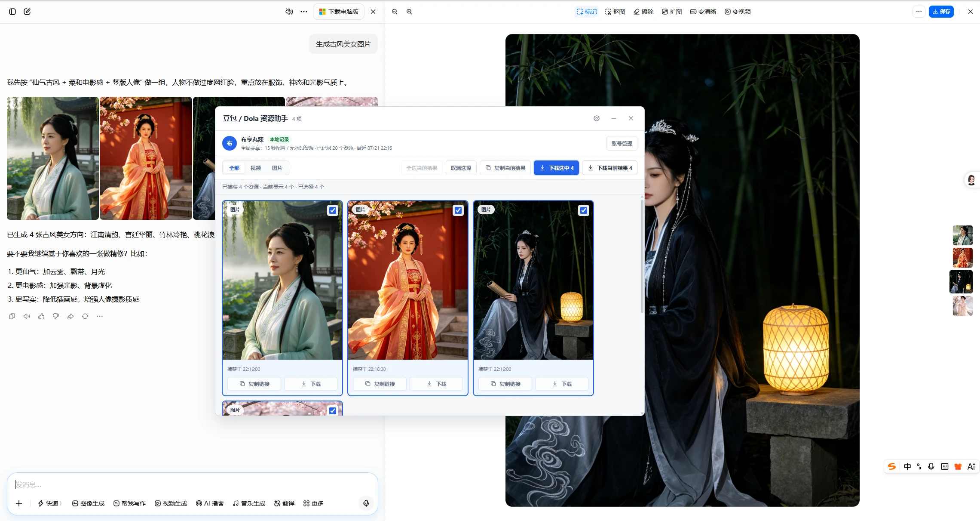Select the 变清晰 tool

coord(703,12)
